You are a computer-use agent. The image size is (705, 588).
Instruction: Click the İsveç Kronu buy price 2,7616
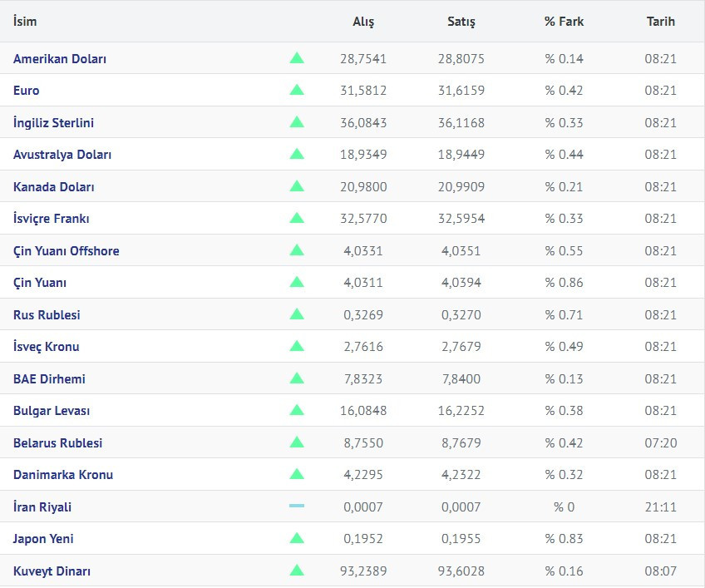tap(363, 347)
